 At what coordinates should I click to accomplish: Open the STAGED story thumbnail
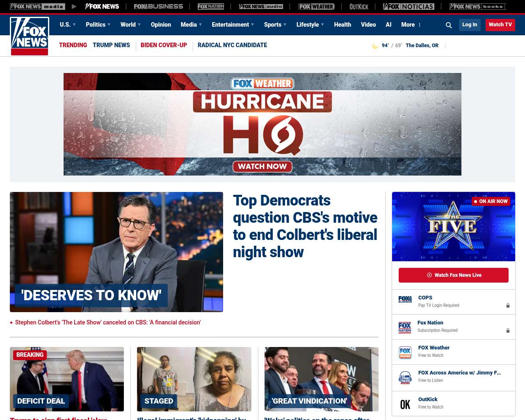click(194, 379)
